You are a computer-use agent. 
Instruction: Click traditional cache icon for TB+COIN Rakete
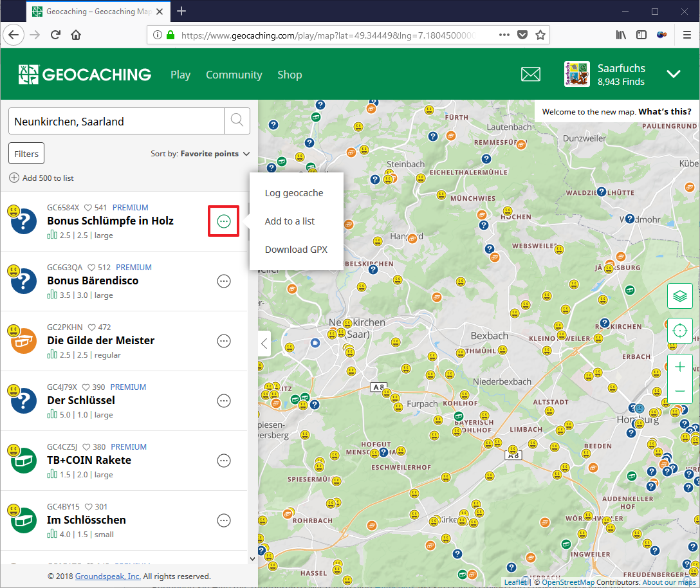pos(24,461)
